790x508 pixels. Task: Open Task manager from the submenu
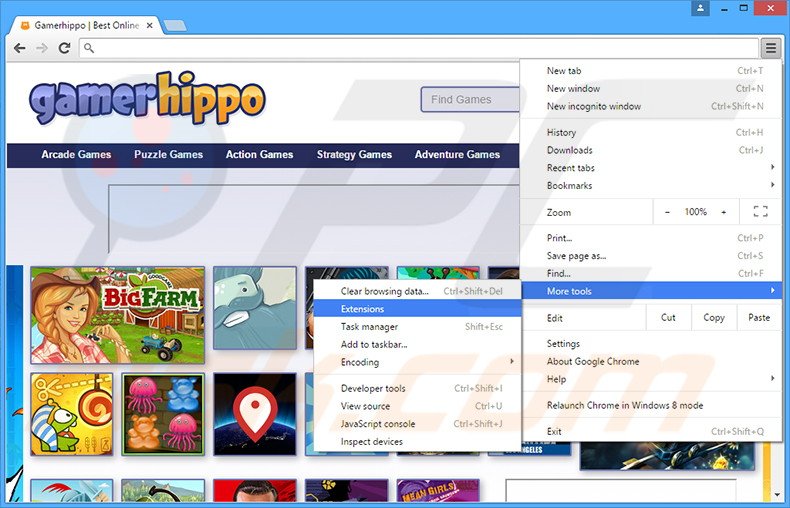(417, 327)
